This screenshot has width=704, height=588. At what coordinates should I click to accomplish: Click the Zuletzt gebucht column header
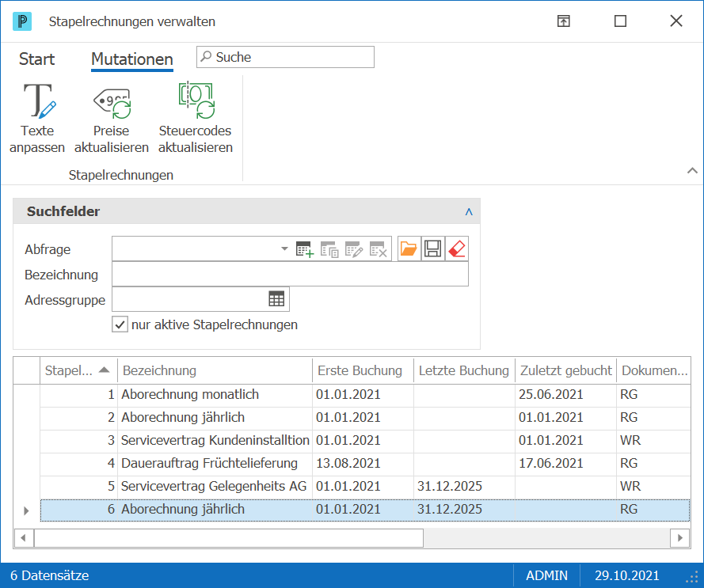point(565,370)
